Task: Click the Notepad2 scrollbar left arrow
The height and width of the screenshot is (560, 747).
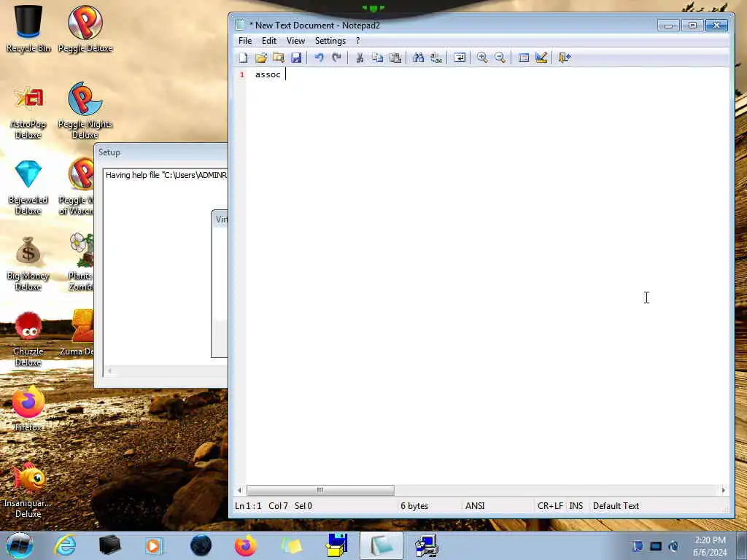Action: [x=239, y=490]
